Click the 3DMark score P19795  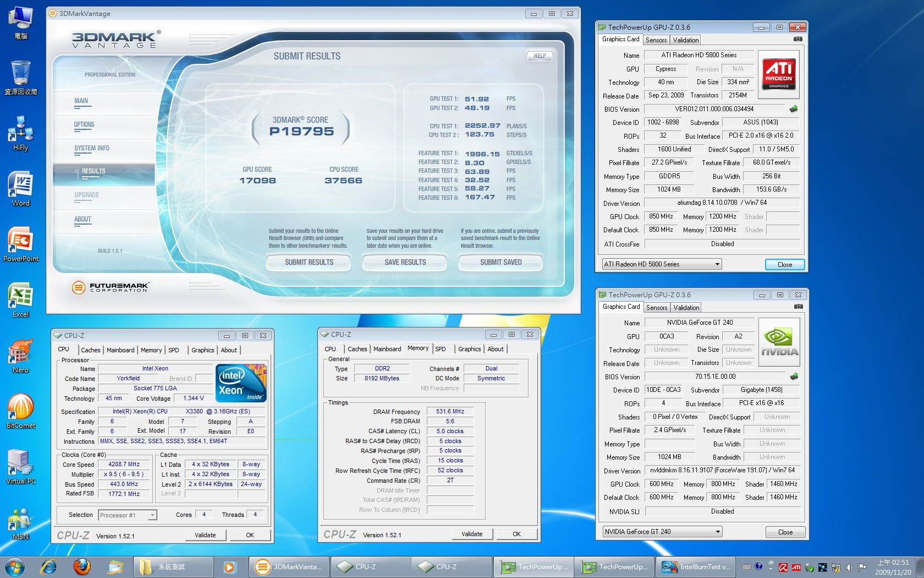coord(301,132)
